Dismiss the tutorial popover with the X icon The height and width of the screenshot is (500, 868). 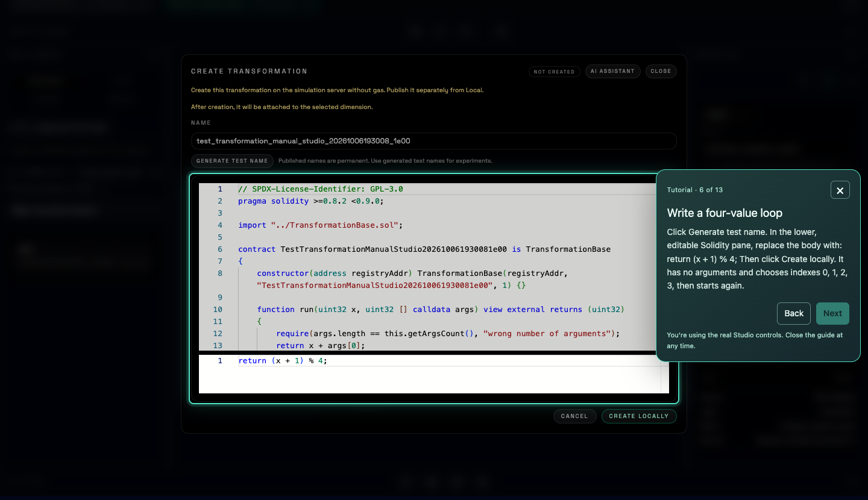point(840,190)
